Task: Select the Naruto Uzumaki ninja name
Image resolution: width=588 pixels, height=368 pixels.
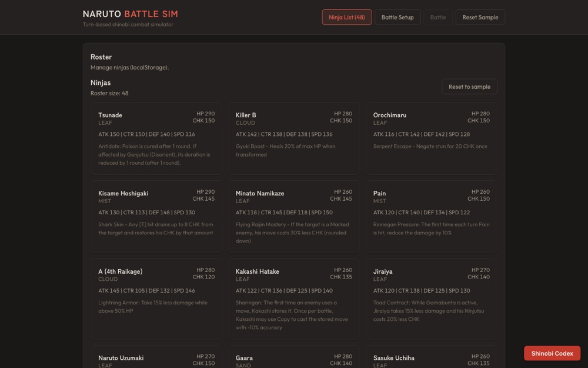Action: tap(121, 358)
